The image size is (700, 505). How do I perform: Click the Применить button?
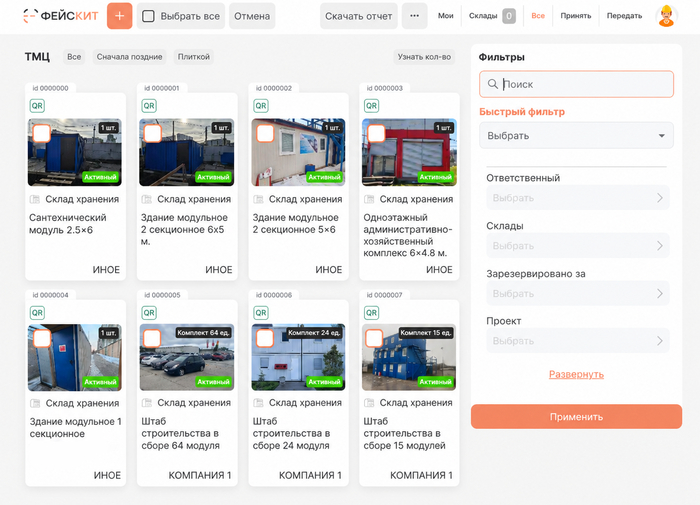[576, 417]
